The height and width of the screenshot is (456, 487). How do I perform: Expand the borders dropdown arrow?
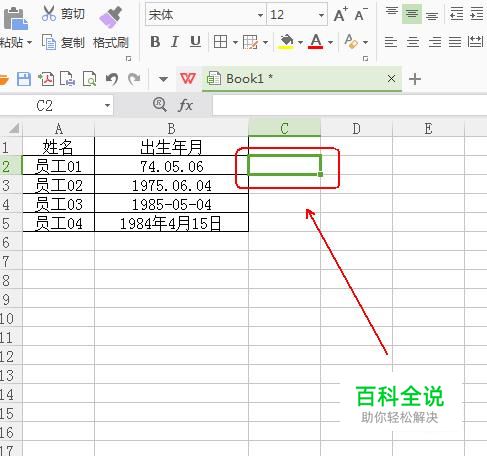[x=235, y=42]
